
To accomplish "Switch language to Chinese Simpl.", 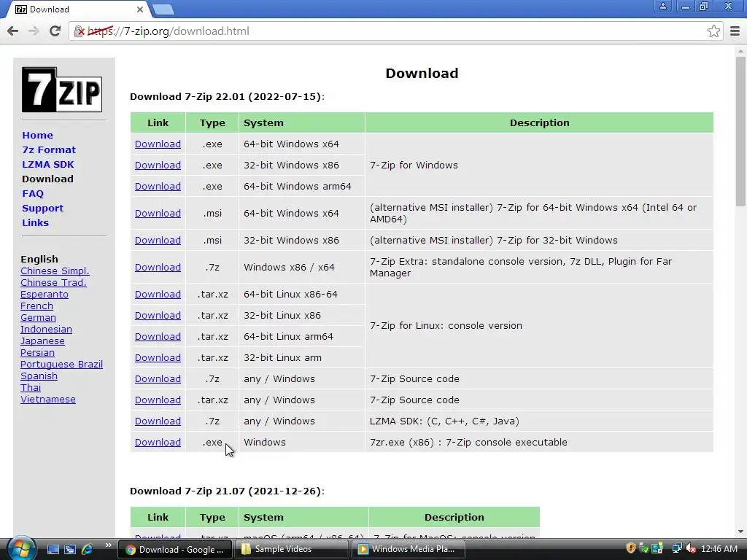I will pos(55,271).
